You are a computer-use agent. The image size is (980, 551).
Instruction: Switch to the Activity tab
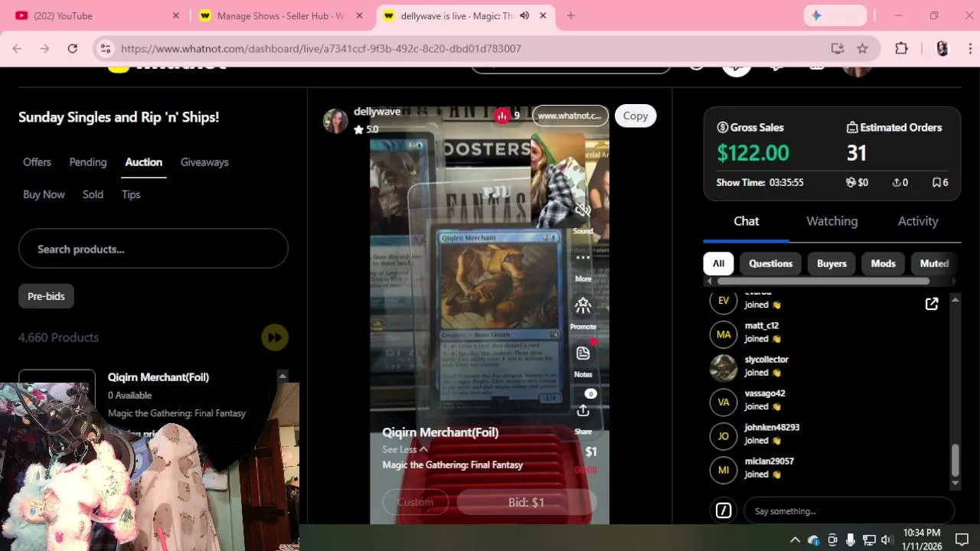click(918, 221)
